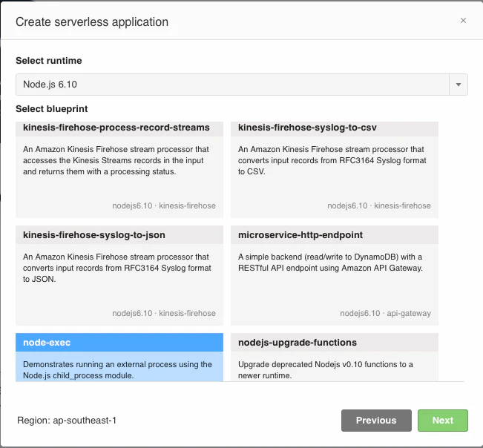Select the kinesis-firehose-process-record-streams blueprint

pos(119,170)
